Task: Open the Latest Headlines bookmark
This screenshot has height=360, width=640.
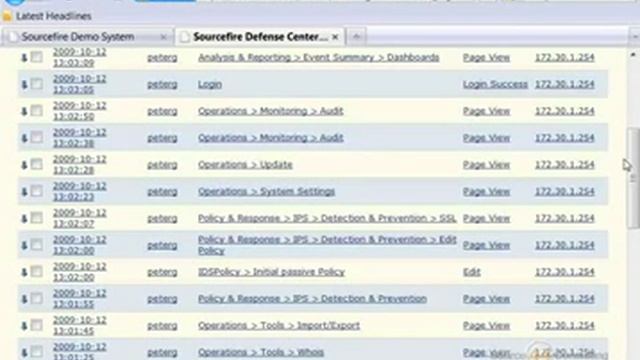Action: tap(53, 16)
